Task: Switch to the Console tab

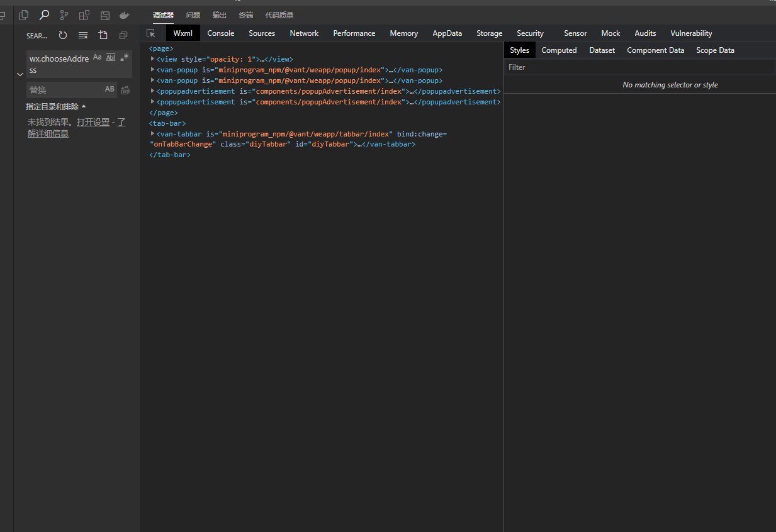Action: (x=221, y=33)
